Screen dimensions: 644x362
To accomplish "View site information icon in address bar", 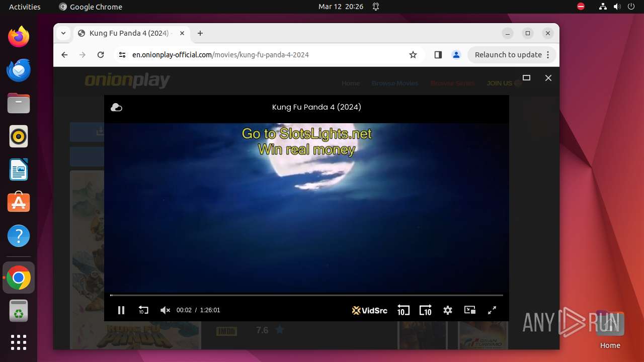I will click(122, 55).
